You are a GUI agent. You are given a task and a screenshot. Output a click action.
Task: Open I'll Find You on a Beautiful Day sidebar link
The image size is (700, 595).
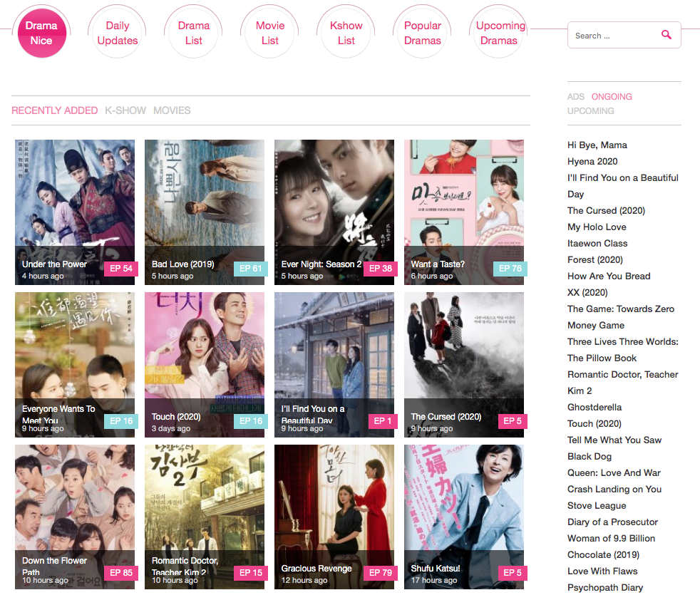pos(623,186)
